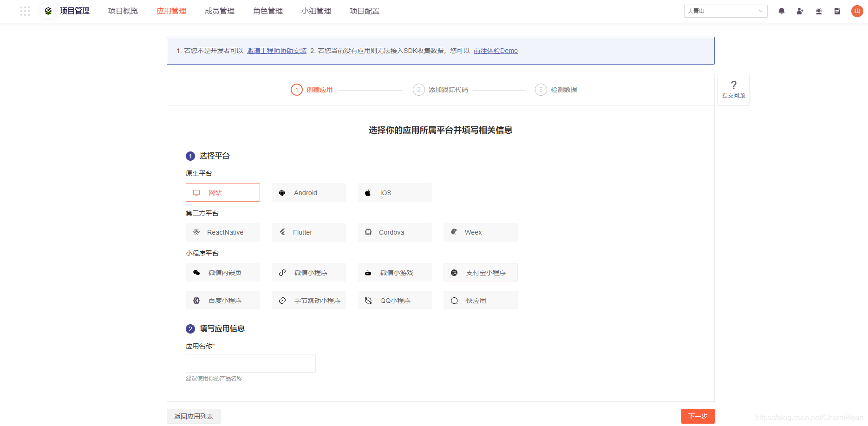
Task: Open the 前往体验Demo link
Action: (495, 51)
